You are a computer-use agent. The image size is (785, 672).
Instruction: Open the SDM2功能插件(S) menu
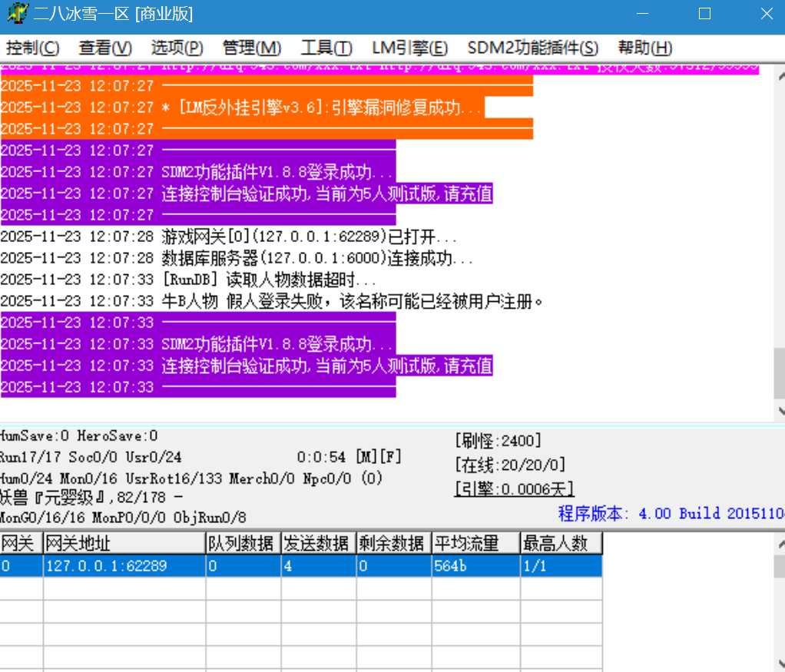coord(532,48)
